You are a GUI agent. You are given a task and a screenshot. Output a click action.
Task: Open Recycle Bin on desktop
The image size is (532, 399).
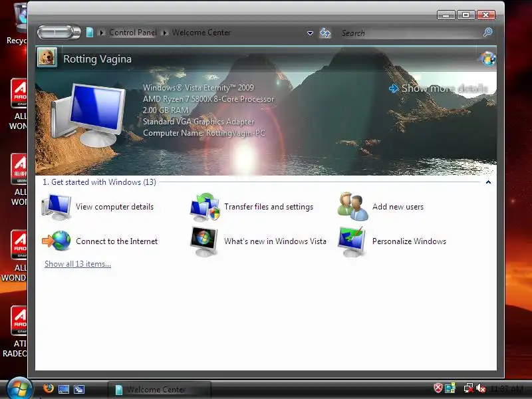17,24
